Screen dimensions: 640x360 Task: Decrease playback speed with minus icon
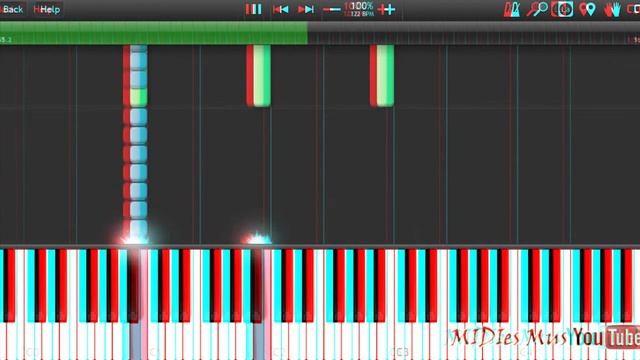click(x=331, y=9)
